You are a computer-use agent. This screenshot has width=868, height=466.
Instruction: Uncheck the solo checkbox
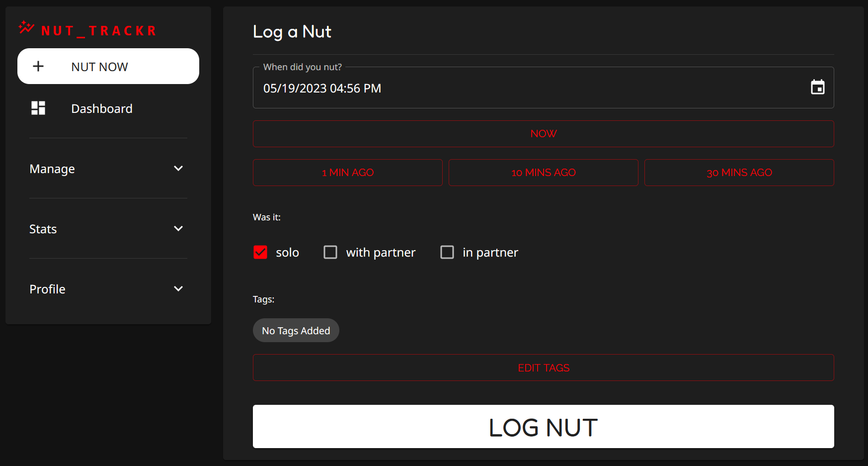pos(260,252)
